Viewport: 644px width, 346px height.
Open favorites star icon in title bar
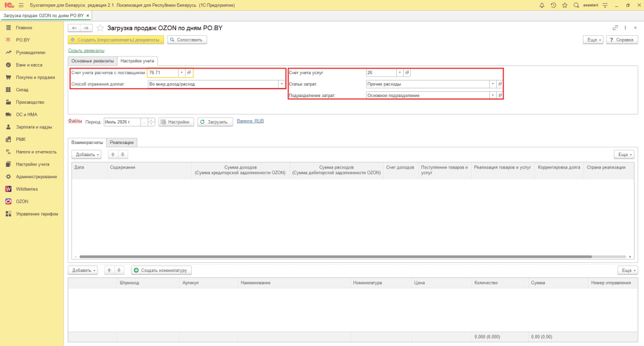coord(565,5)
